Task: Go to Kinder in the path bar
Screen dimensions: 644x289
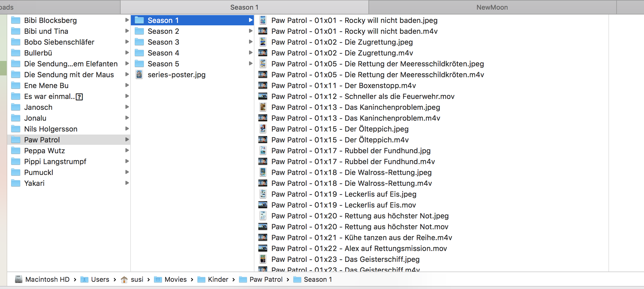Action: tap(213, 280)
